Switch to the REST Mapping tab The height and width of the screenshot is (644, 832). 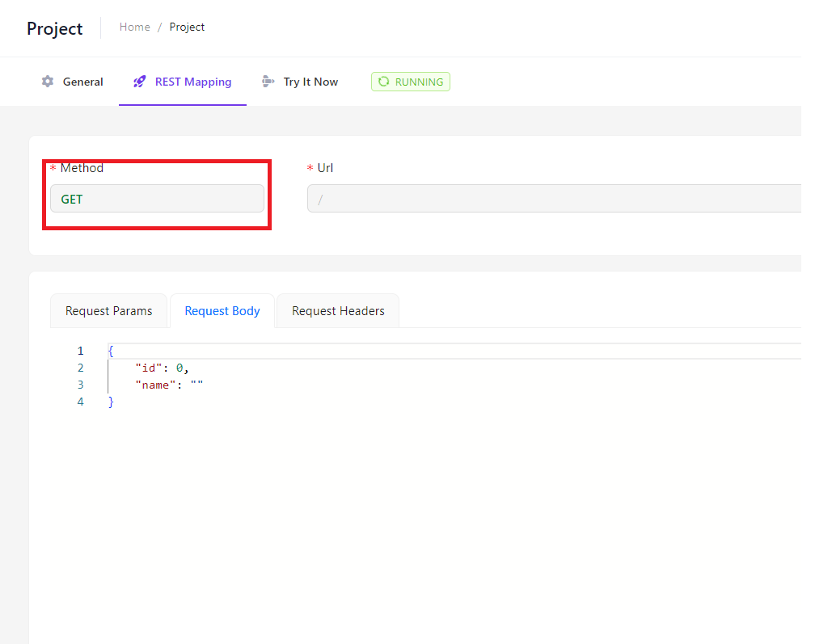pyautogui.click(x=183, y=82)
